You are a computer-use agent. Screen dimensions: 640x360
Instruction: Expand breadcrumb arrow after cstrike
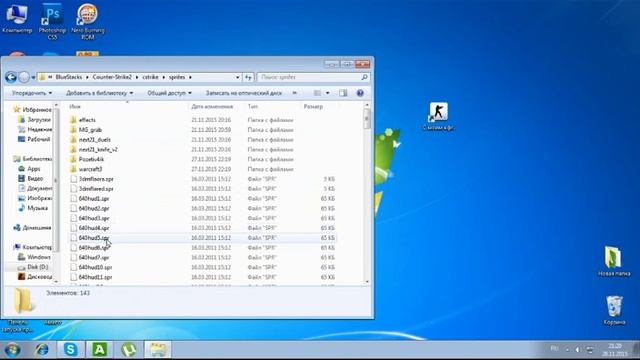tap(164, 77)
